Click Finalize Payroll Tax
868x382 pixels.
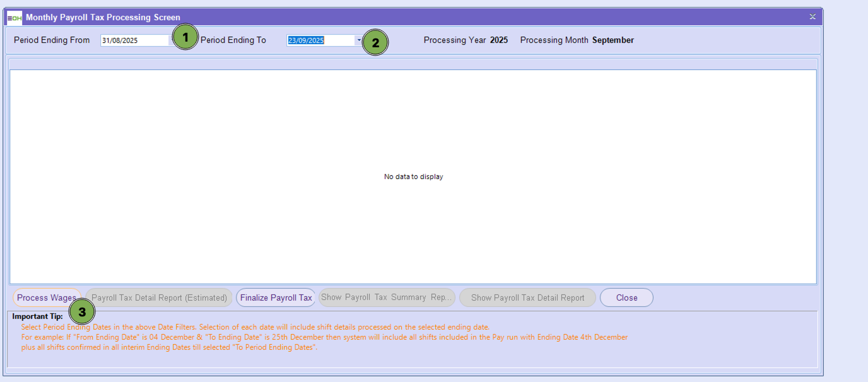click(x=276, y=298)
